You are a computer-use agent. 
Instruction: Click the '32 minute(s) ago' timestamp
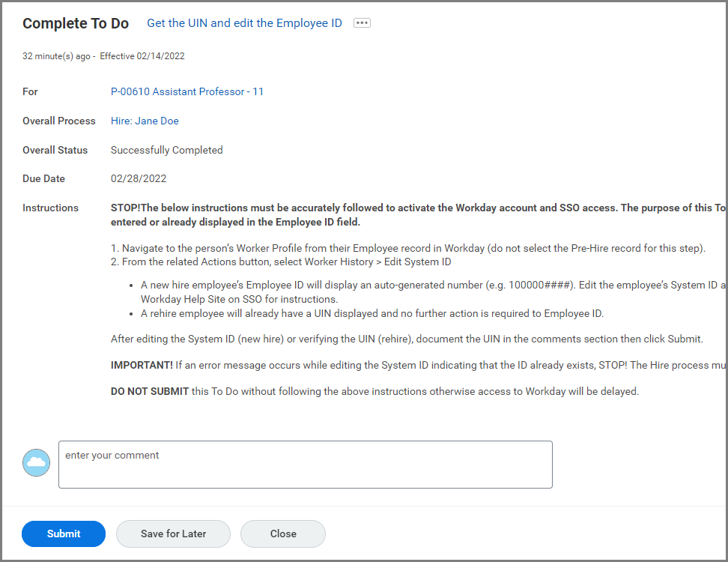pos(57,56)
